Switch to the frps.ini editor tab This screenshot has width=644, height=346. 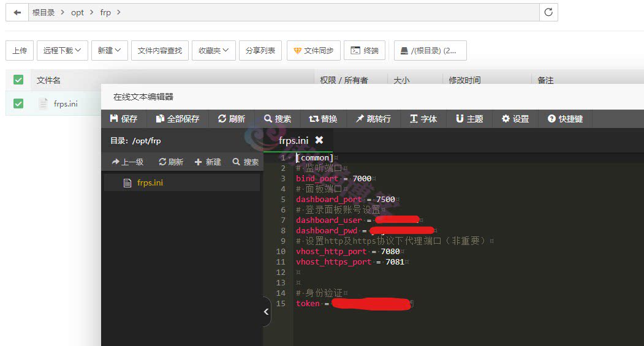[294, 140]
